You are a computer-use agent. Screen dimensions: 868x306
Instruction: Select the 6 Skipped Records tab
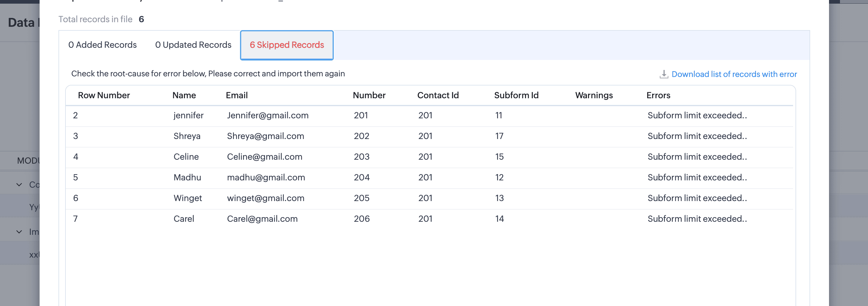click(287, 45)
